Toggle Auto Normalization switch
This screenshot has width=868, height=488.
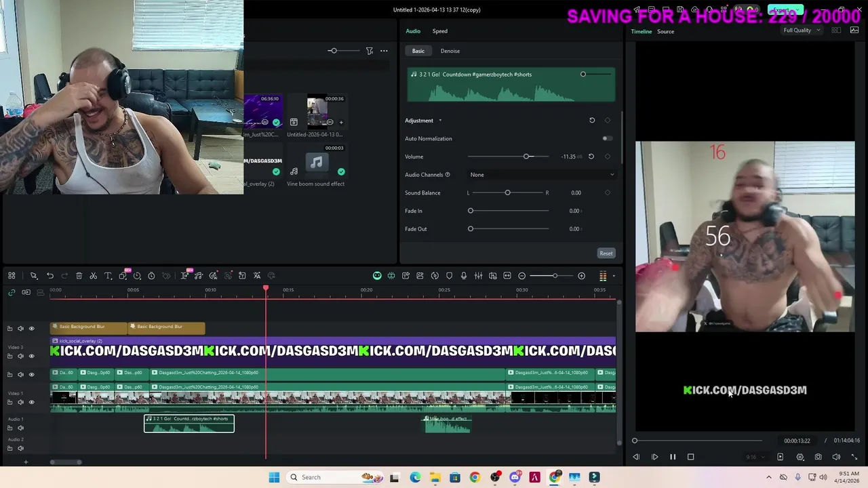tap(607, 138)
